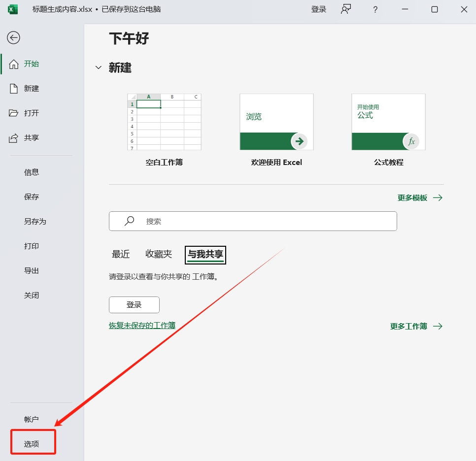
Task: Click the 下午好 greeting heading
Action: tap(129, 38)
